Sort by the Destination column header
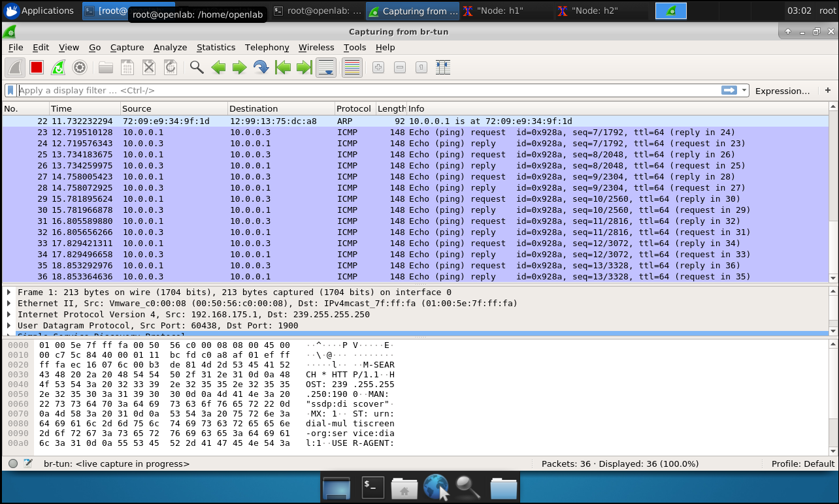This screenshot has width=839, height=504. point(281,108)
